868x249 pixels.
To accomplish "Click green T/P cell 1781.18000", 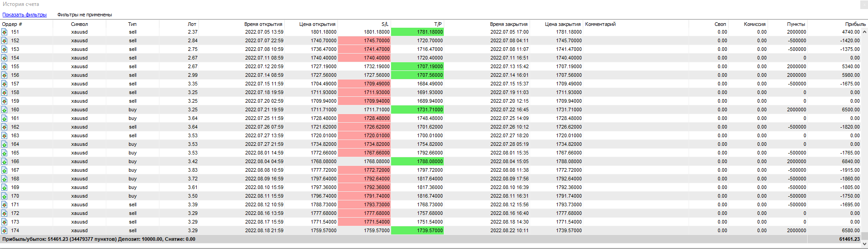I will [417, 32].
